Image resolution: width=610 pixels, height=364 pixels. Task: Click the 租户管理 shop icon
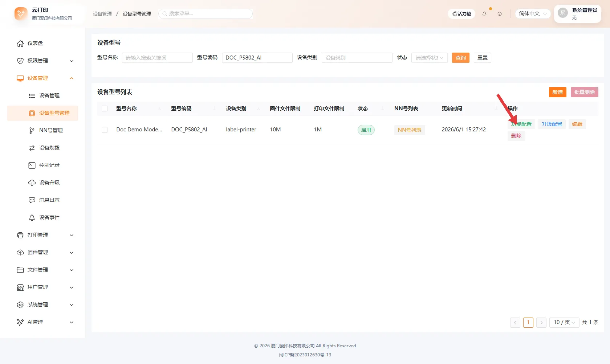click(x=20, y=287)
